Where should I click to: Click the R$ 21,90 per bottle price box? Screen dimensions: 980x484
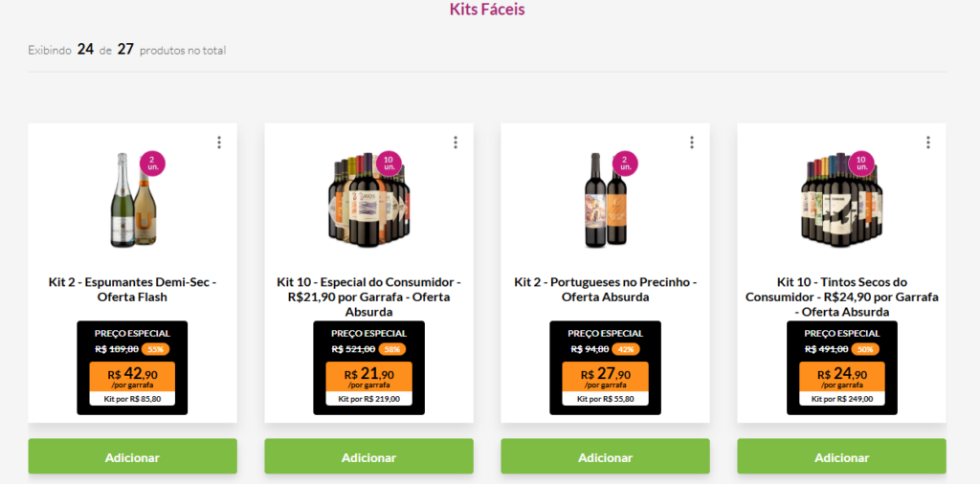[368, 377]
